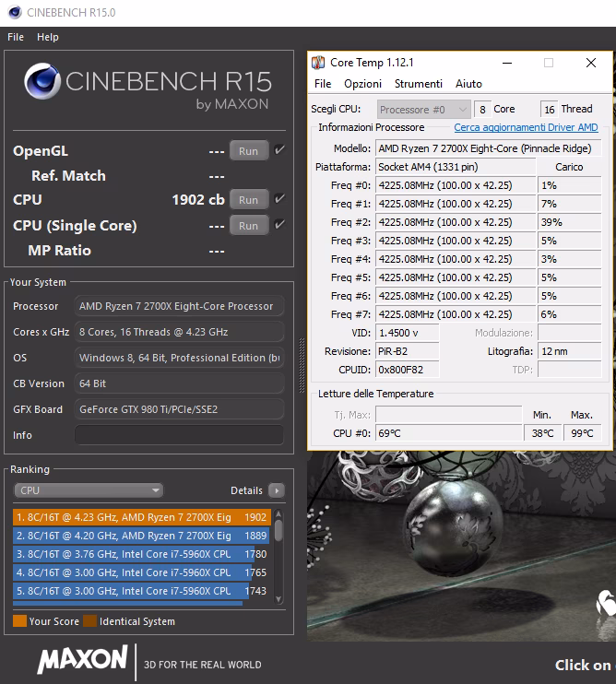Open the Cinebench File menu
The height and width of the screenshot is (684, 616).
pyautogui.click(x=16, y=37)
